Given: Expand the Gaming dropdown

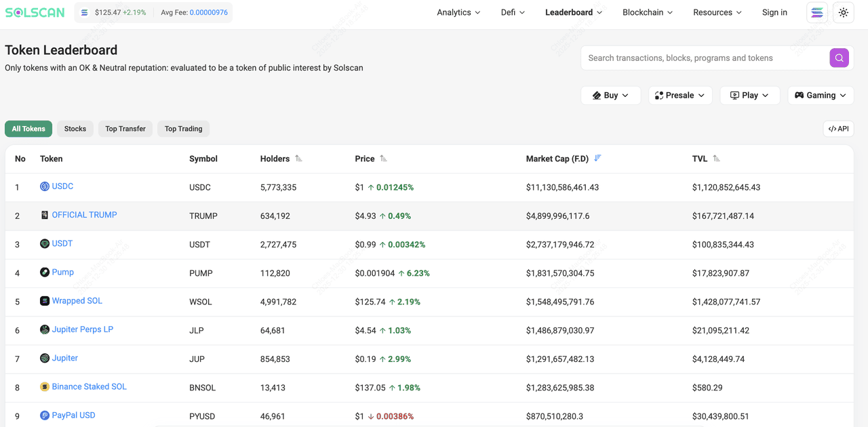Looking at the screenshot, I should (x=821, y=96).
